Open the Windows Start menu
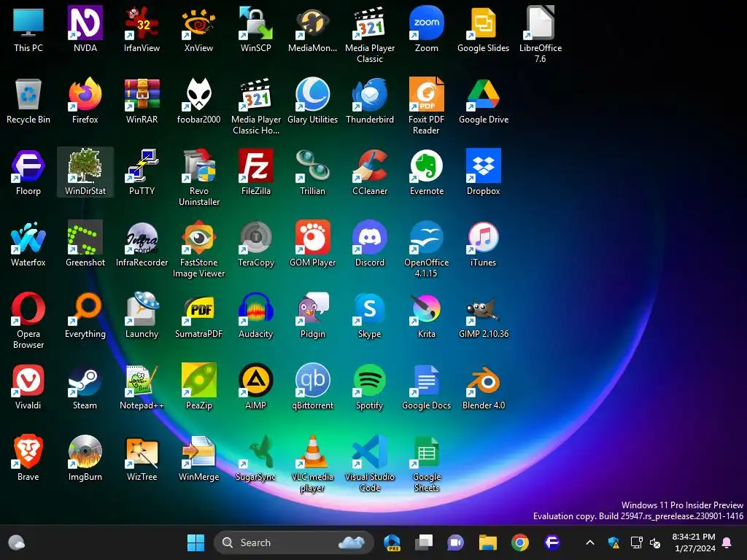Viewport: 747px width, 560px height. click(x=196, y=542)
